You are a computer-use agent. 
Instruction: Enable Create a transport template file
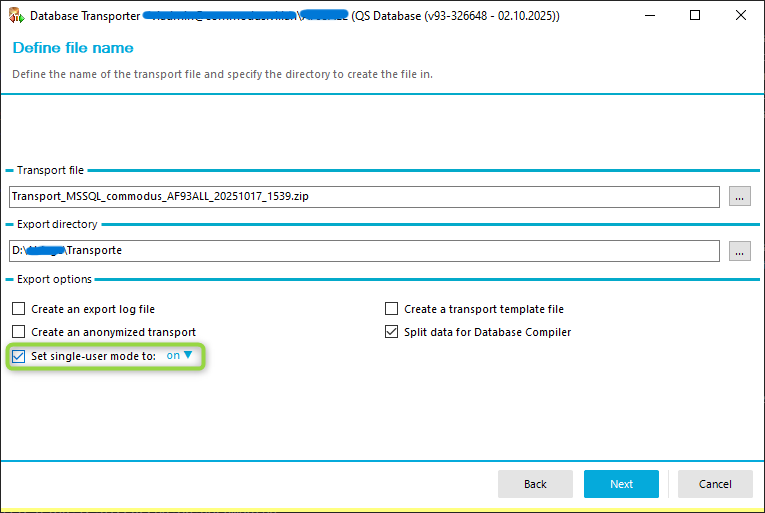391,310
